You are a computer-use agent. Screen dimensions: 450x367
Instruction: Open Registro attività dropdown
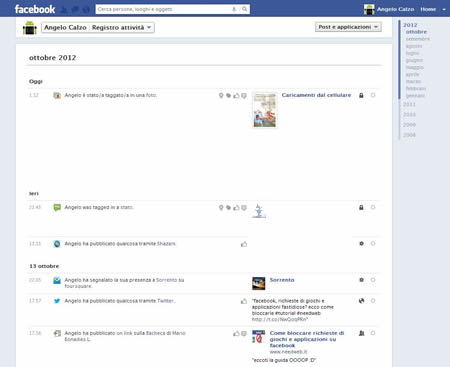(x=121, y=27)
